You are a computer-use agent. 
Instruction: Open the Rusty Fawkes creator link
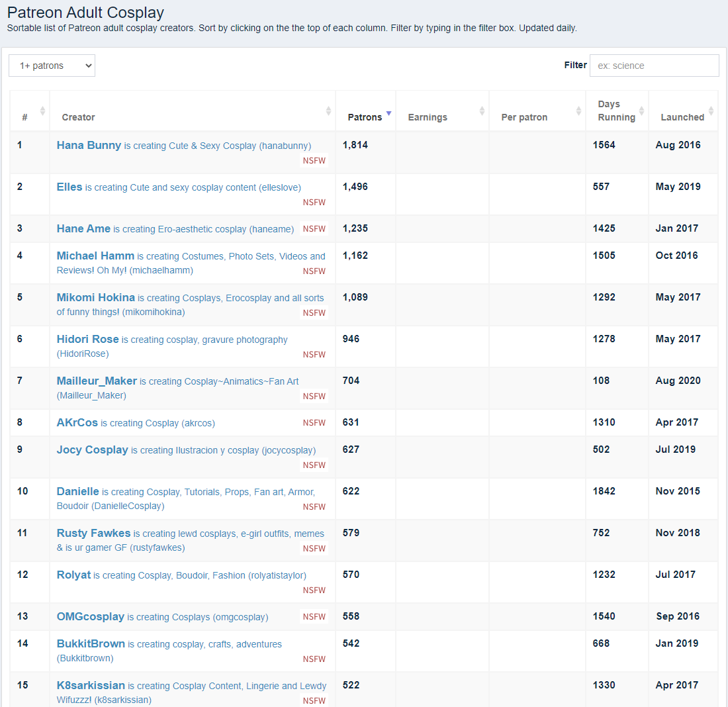tap(93, 533)
